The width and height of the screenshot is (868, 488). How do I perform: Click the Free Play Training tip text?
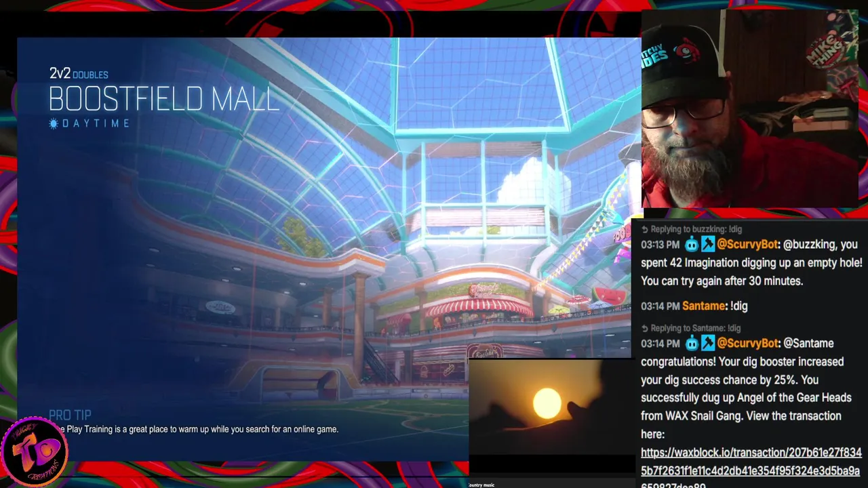[197, 429]
